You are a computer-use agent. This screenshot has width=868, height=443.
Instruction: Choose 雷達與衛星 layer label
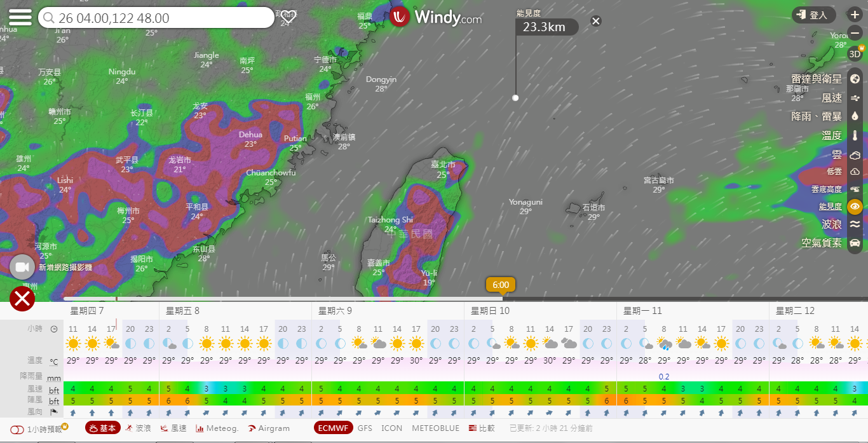coord(817,79)
